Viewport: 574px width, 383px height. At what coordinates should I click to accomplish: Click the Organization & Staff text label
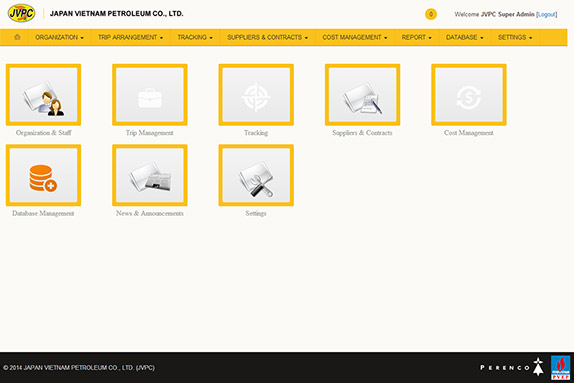pyautogui.click(x=44, y=133)
